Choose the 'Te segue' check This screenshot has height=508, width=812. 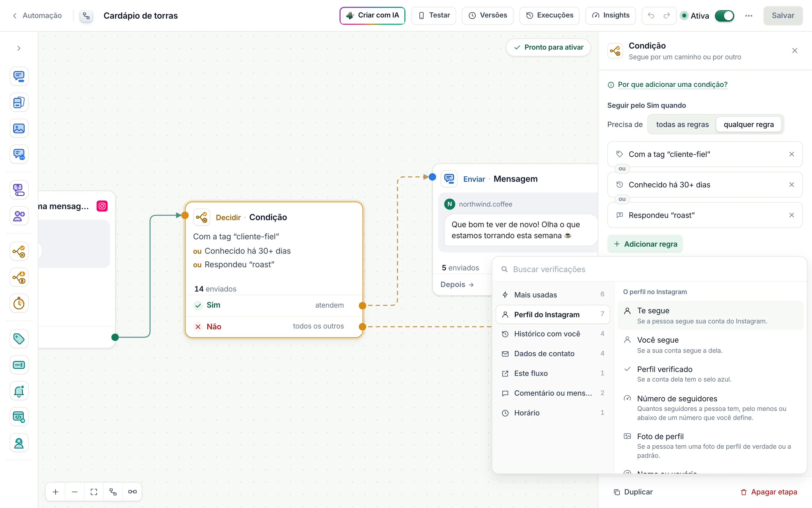click(710, 315)
